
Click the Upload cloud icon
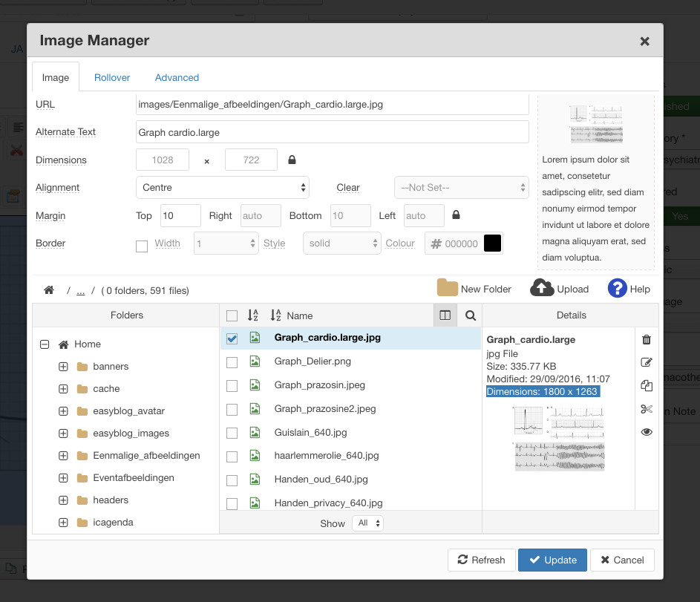(x=542, y=289)
